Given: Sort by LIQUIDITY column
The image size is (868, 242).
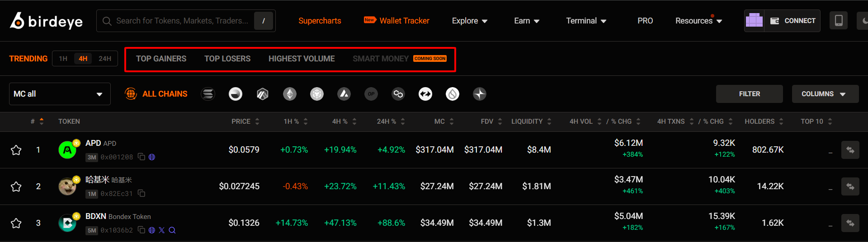Looking at the screenshot, I should point(532,121).
